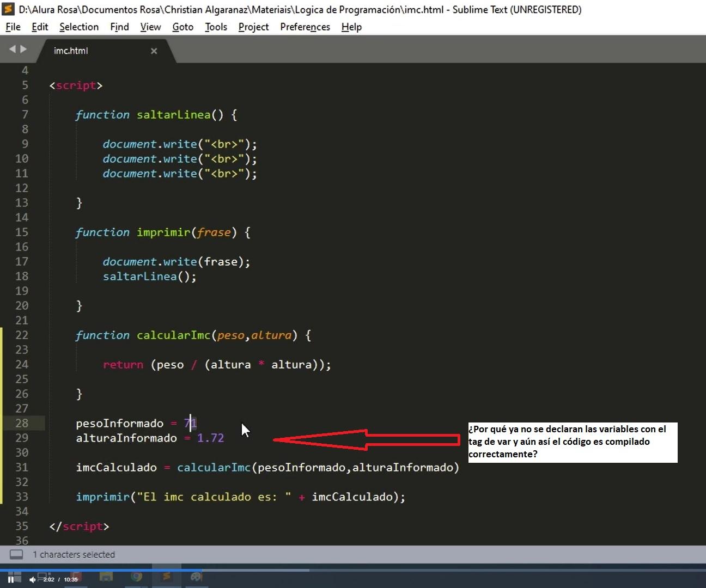Click the selected value 71 on line 28

pyautogui.click(x=190, y=423)
